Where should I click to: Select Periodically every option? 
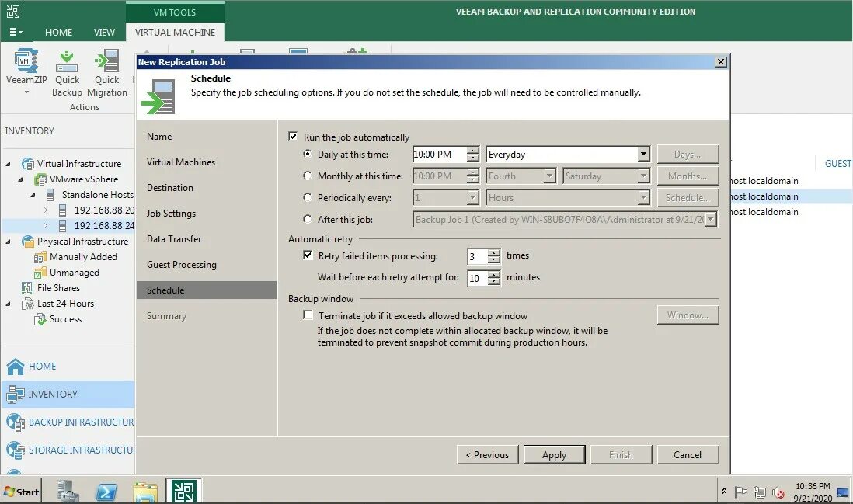308,197
